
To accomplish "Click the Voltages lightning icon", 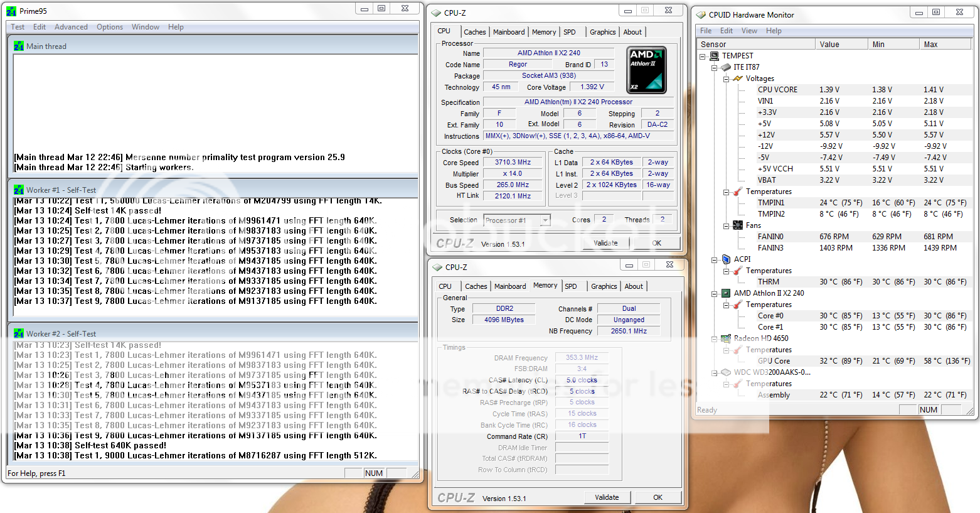I will click(x=737, y=78).
